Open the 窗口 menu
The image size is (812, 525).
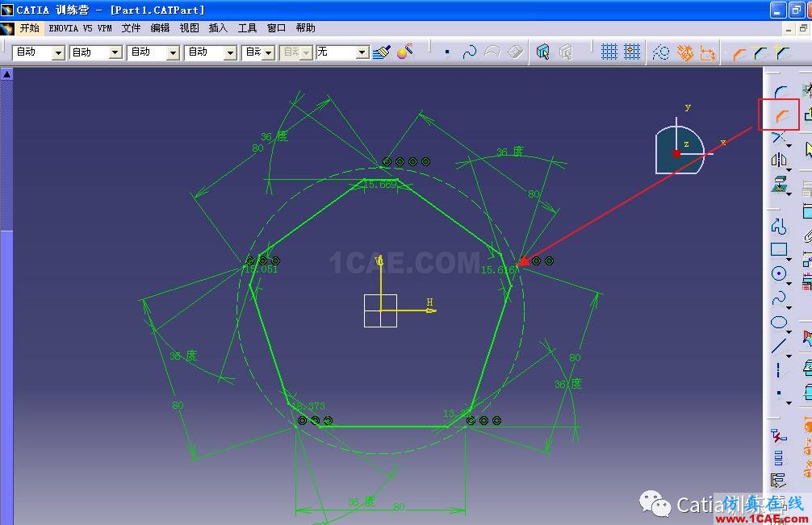click(276, 28)
